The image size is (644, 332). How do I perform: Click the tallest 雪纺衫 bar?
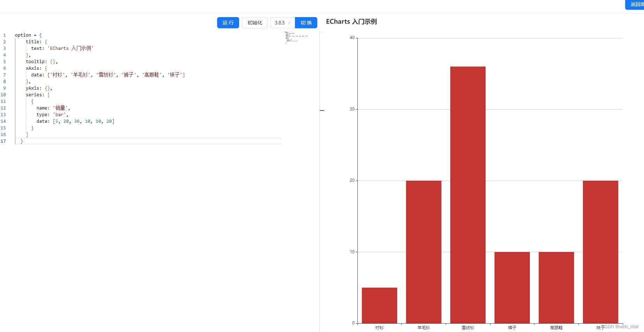pyautogui.click(x=468, y=195)
